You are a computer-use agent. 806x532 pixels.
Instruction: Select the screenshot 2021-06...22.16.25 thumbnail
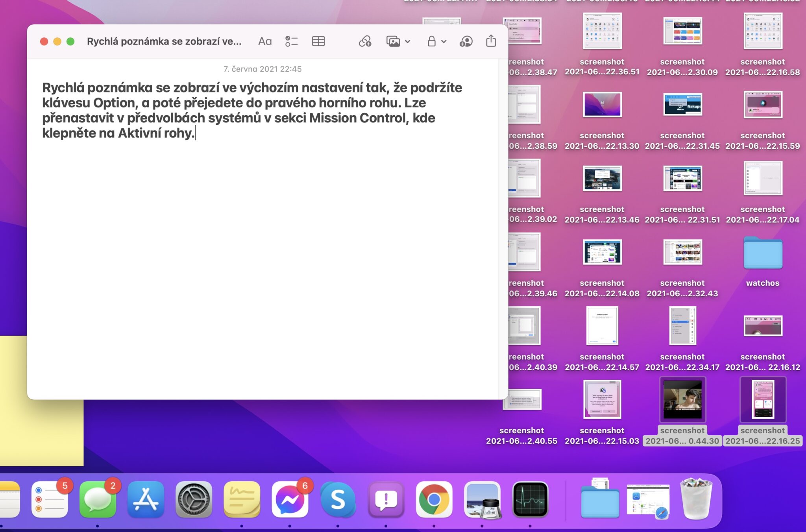tap(763, 399)
